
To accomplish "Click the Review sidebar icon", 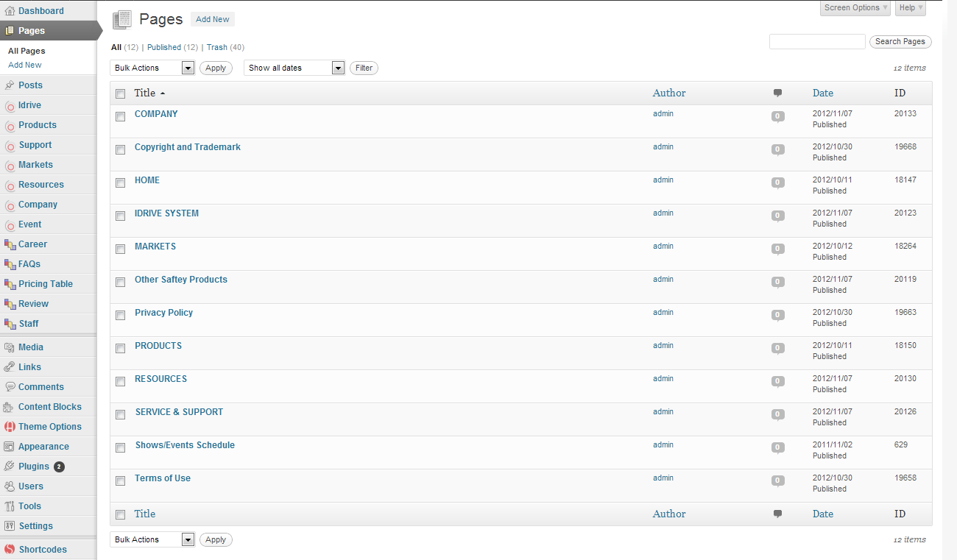I will pyautogui.click(x=10, y=304).
